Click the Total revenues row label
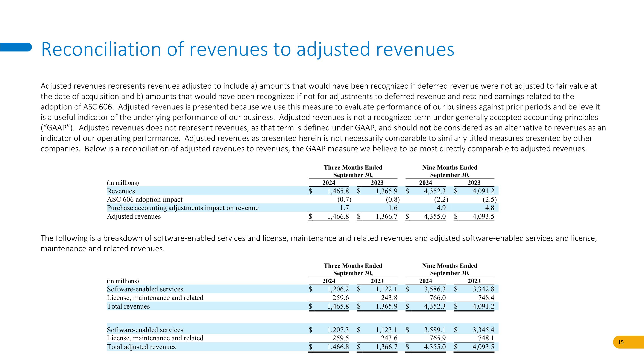 coord(128,306)
